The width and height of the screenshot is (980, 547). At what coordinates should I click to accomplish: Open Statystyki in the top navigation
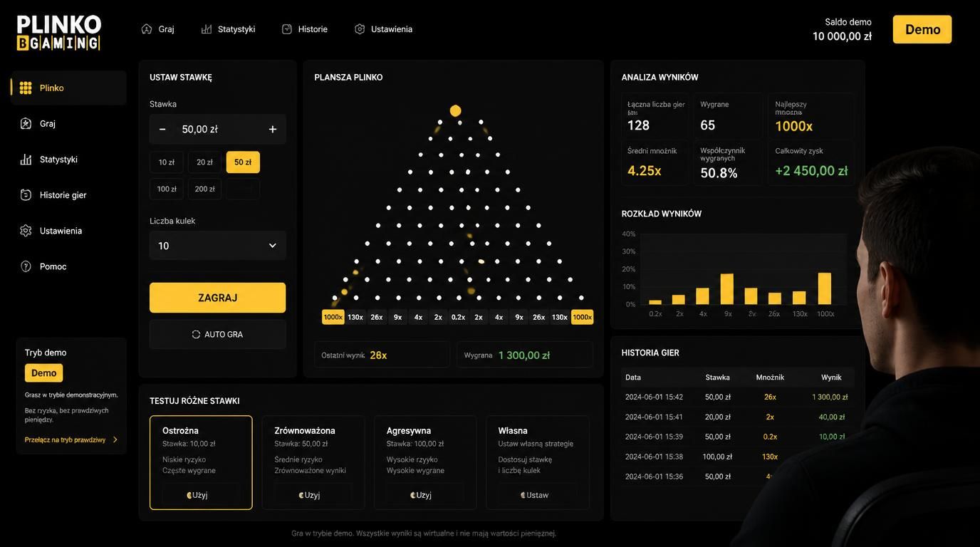[x=228, y=29]
